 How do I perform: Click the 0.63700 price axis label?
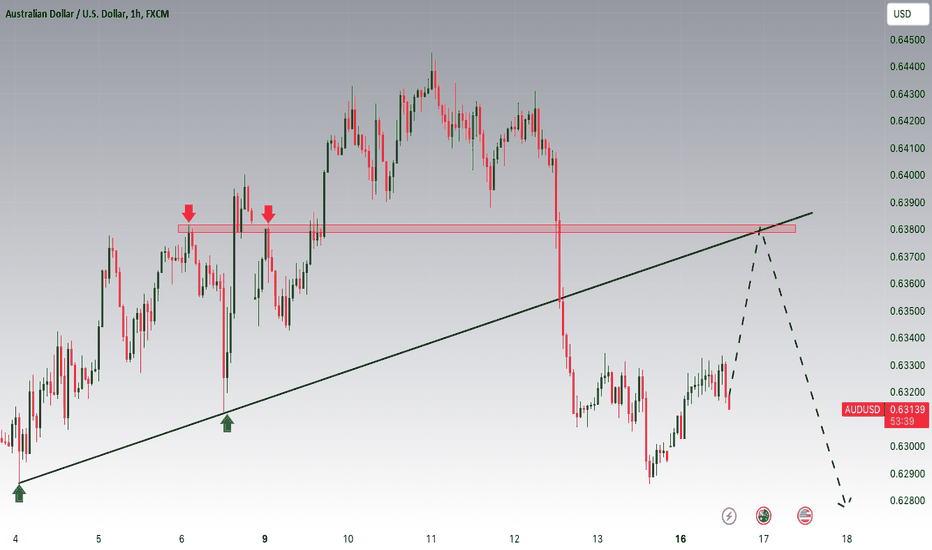[907, 256]
